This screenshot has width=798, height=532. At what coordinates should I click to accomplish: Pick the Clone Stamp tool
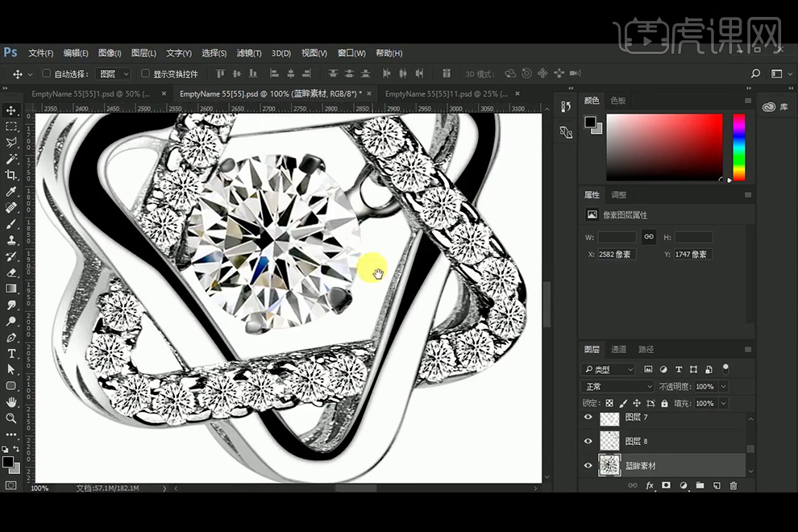click(x=10, y=240)
